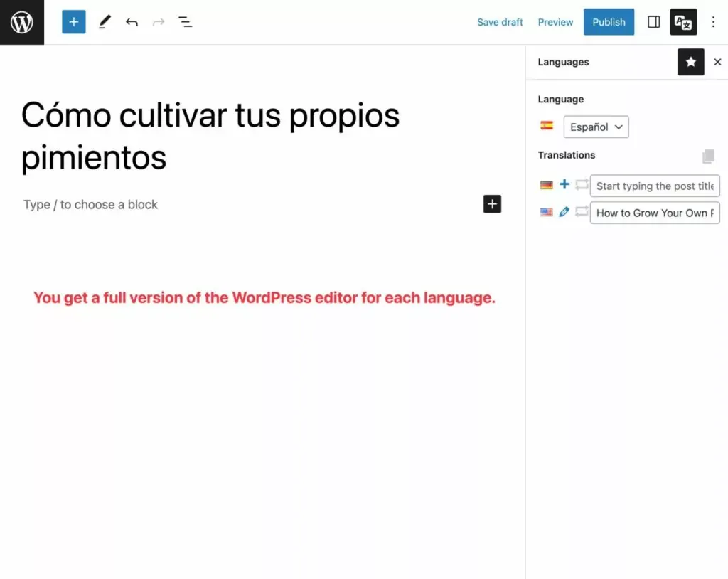Add German translation with plus icon
This screenshot has height=579, width=728.
point(564,185)
